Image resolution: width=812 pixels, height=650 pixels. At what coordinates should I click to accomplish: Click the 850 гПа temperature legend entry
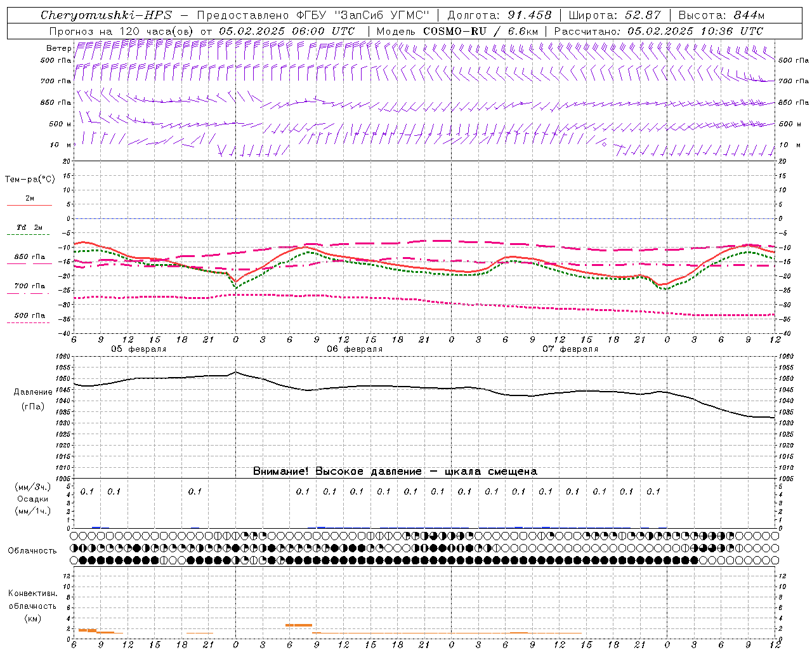(29, 260)
